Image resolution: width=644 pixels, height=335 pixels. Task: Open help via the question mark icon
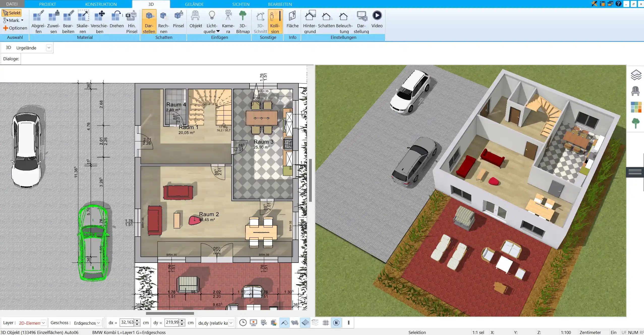(x=618, y=4)
